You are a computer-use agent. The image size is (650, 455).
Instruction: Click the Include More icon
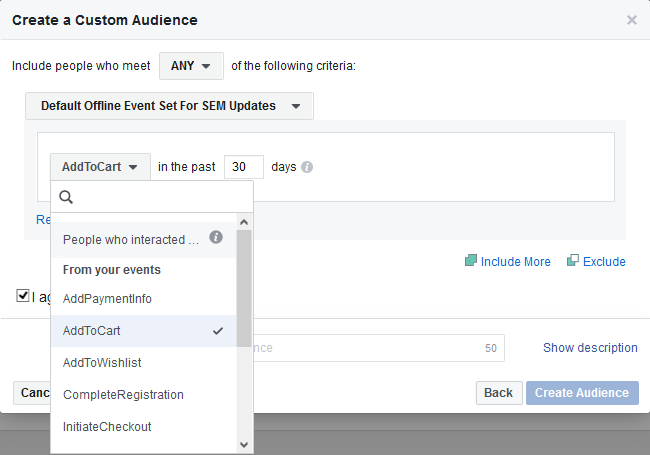(471, 261)
